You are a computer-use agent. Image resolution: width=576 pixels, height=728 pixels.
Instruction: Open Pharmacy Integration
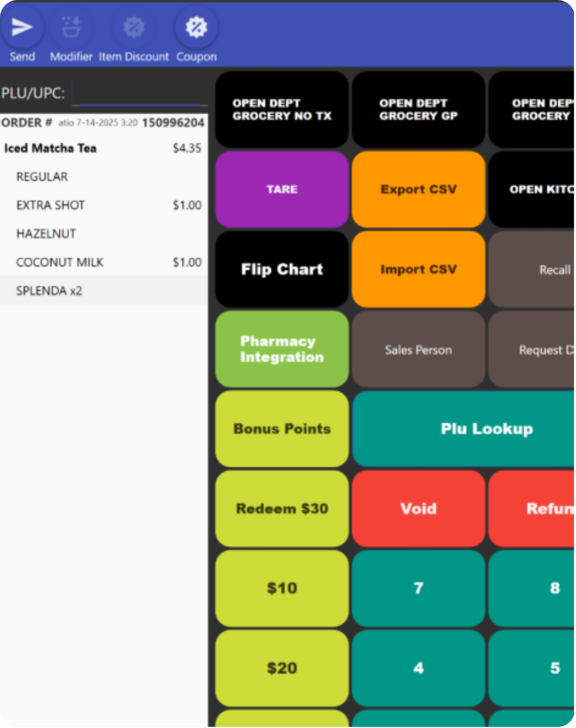pos(282,349)
